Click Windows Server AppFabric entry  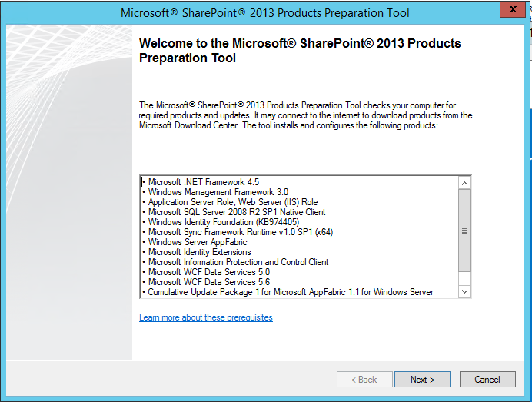click(x=198, y=242)
